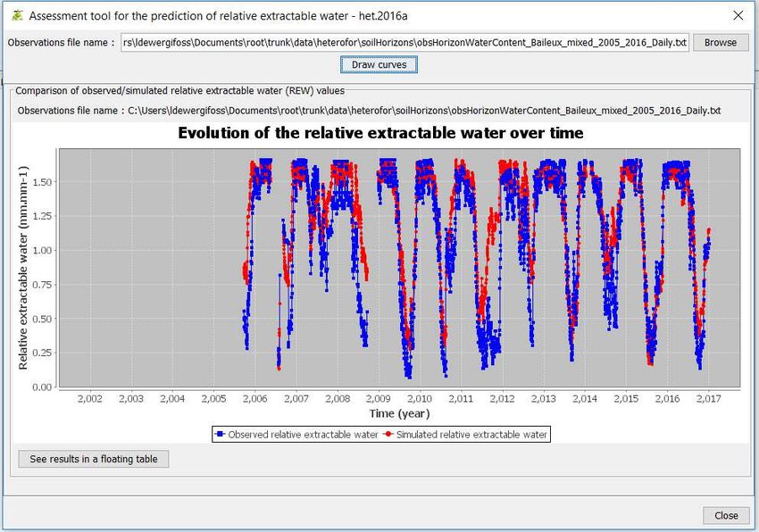Click the 1.50 value on the y-axis
Screen dimensions: 759x532
[x=42, y=182]
